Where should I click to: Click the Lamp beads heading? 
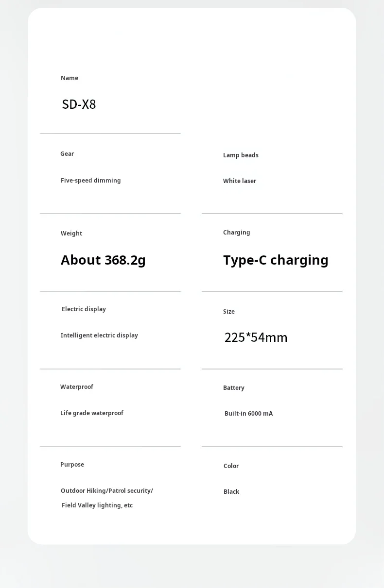(x=241, y=155)
